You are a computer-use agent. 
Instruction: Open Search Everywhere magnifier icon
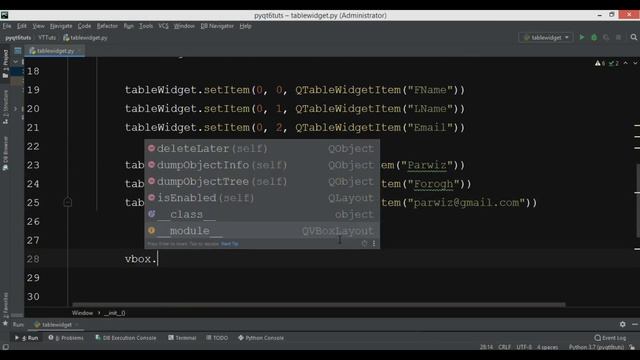coord(633,37)
